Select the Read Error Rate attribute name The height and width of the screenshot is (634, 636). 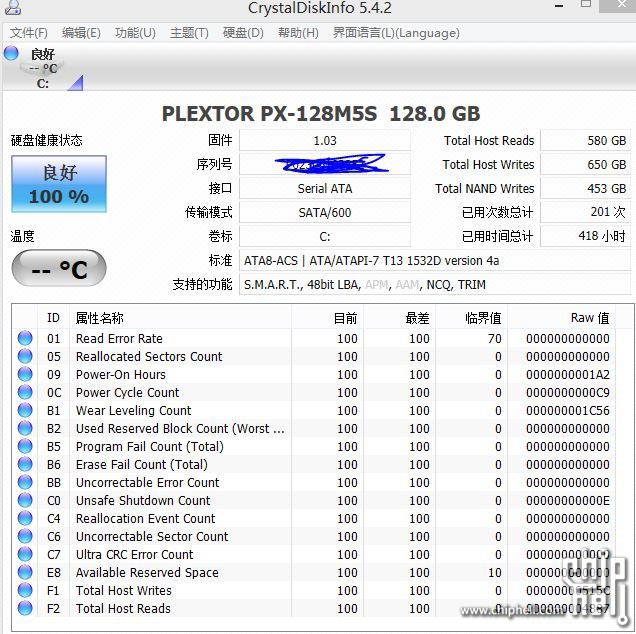(x=119, y=338)
